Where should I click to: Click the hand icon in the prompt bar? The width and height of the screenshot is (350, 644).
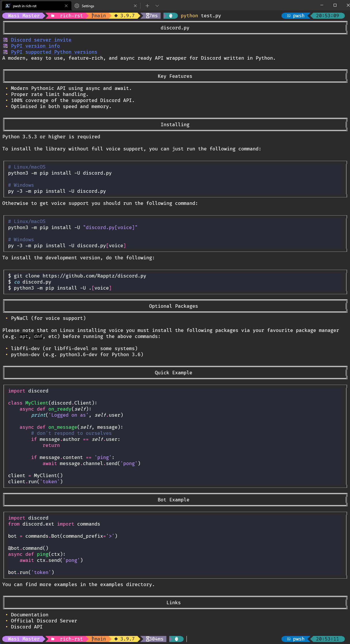(170, 16)
